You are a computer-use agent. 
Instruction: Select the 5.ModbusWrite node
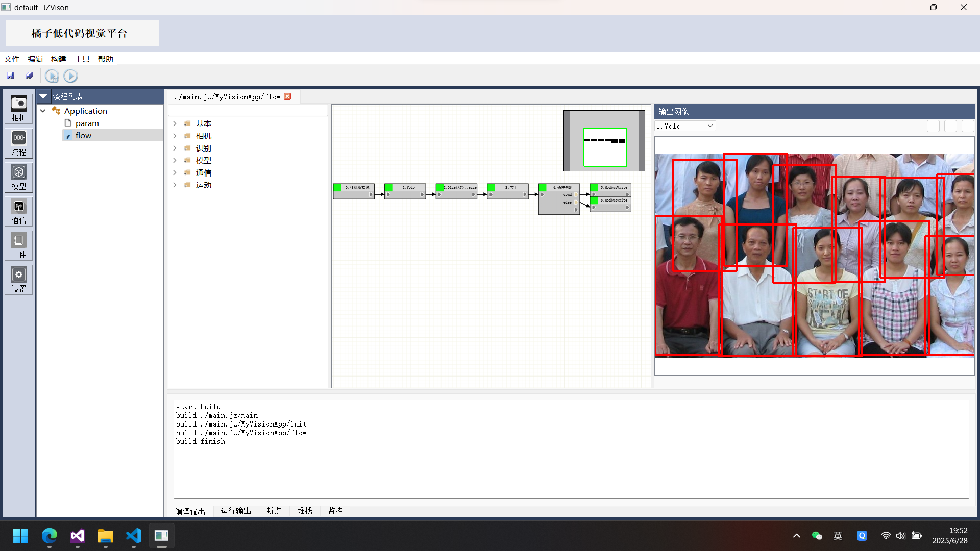click(610, 190)
